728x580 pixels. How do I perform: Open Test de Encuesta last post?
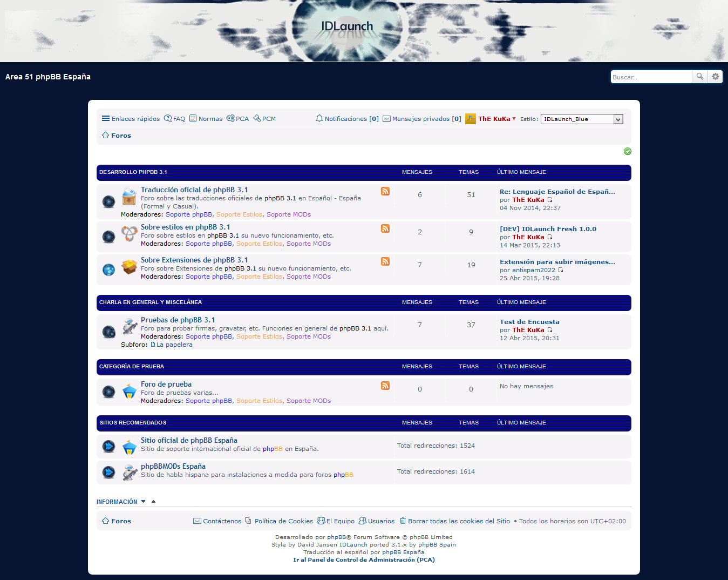(x=529, y=322)
